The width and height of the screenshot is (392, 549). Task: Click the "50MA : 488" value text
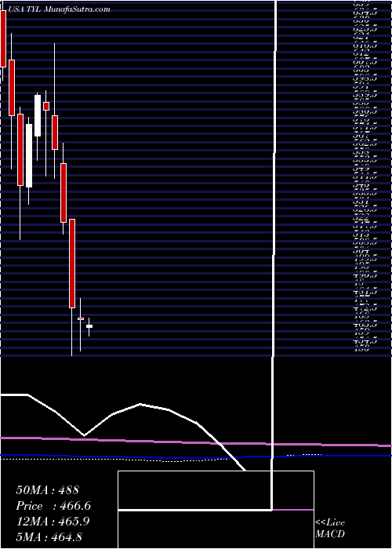click(x=48, y=490)
